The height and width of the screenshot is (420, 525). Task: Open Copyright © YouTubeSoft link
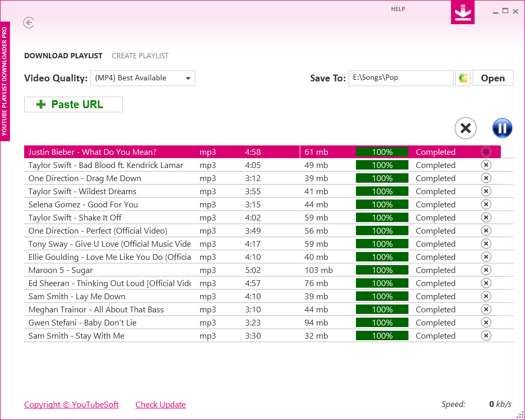coord(71,405)
